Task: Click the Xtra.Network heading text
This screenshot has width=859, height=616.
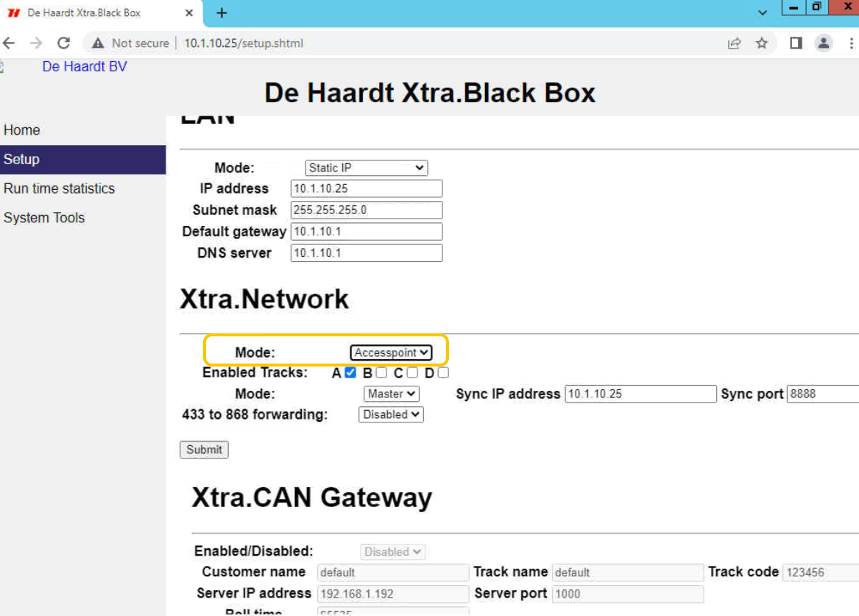Action: pos(264,299)
